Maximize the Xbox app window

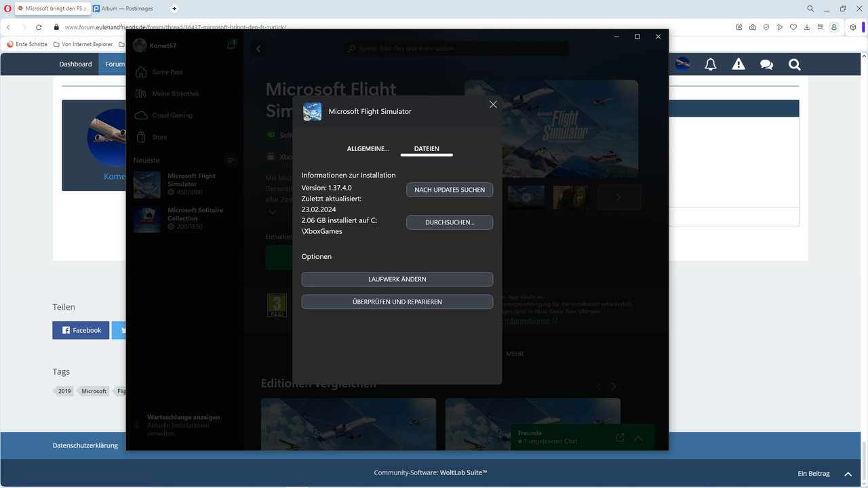tap(637, 37)
